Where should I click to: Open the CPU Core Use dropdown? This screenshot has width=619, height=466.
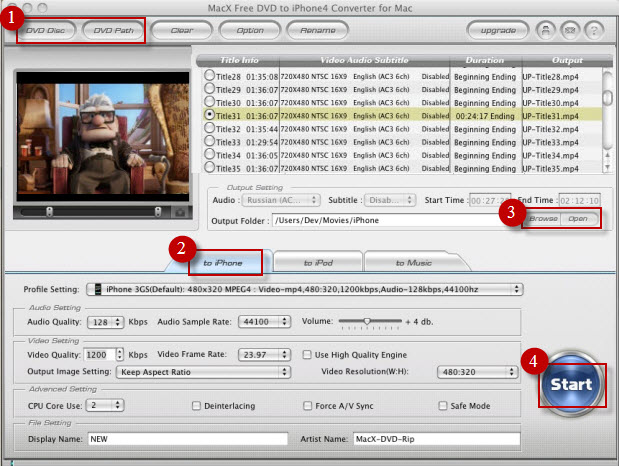point(105,405)
